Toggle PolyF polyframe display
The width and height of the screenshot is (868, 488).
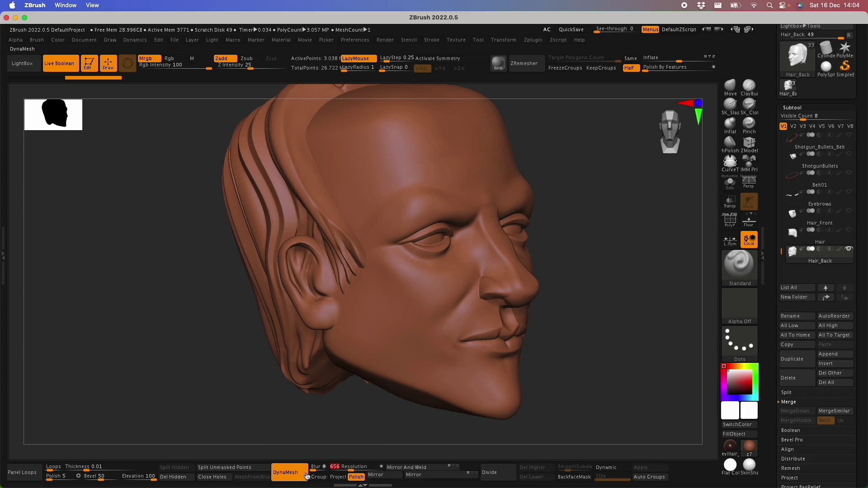pos(730,221)
